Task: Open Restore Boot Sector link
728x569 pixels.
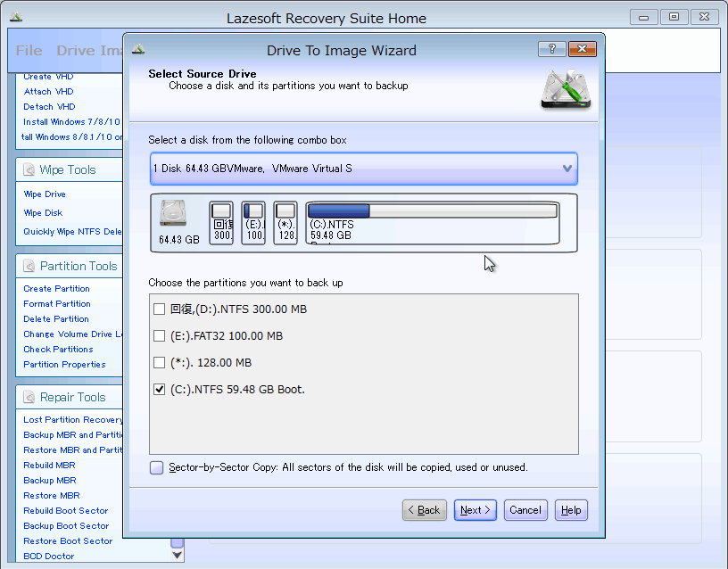Action: [68, 541]
